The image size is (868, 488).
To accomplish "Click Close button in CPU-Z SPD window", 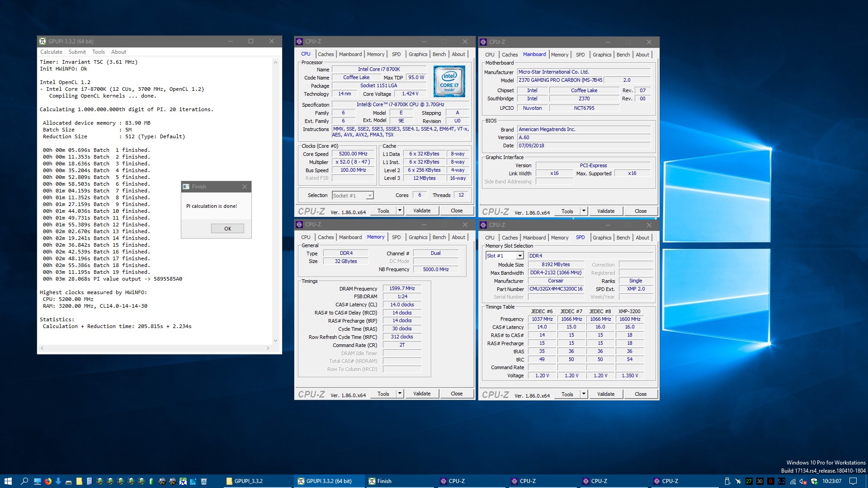I will pos(641,394).
